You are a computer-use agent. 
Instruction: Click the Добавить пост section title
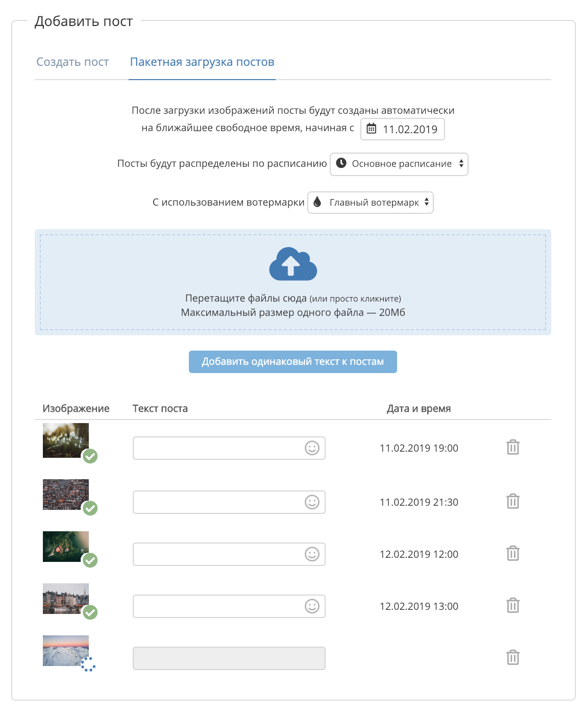tap(84, 21)
